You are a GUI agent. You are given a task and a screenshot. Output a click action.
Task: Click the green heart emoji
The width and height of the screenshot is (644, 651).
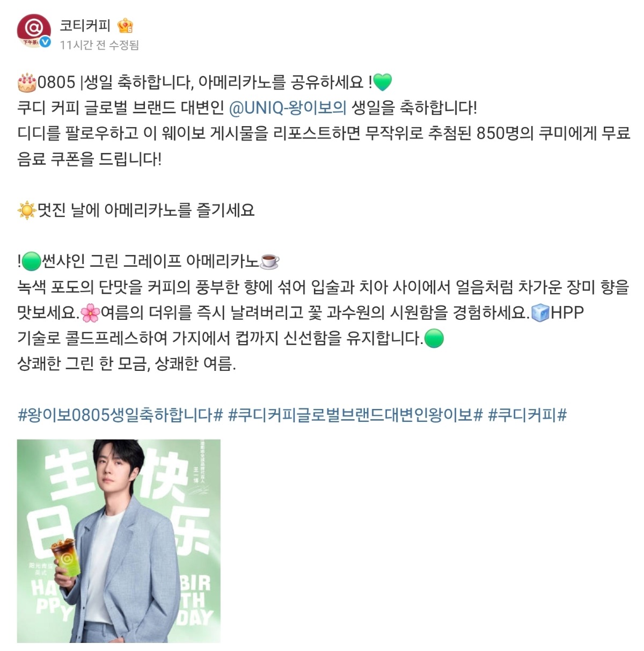click(383, 82)
